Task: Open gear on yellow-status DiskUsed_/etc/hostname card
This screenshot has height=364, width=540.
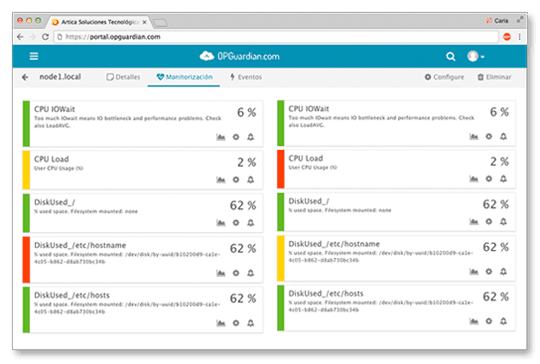Action: click(489, 272)
